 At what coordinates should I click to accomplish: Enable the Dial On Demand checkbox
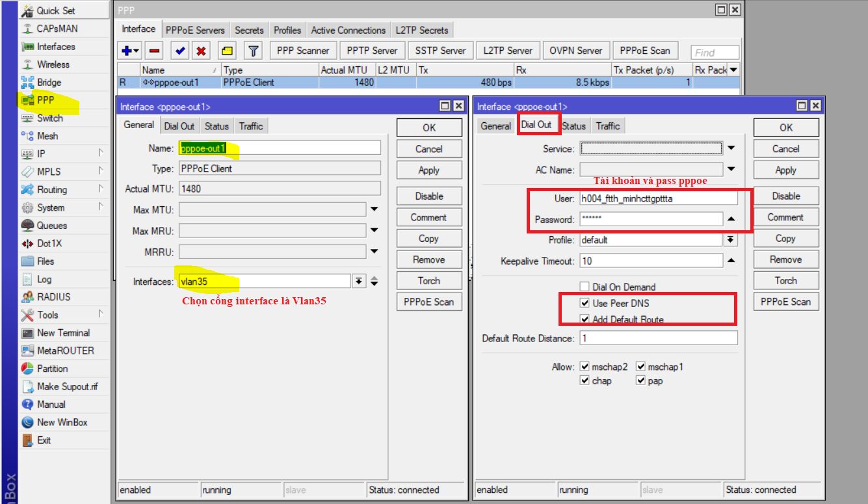(585, 287)
